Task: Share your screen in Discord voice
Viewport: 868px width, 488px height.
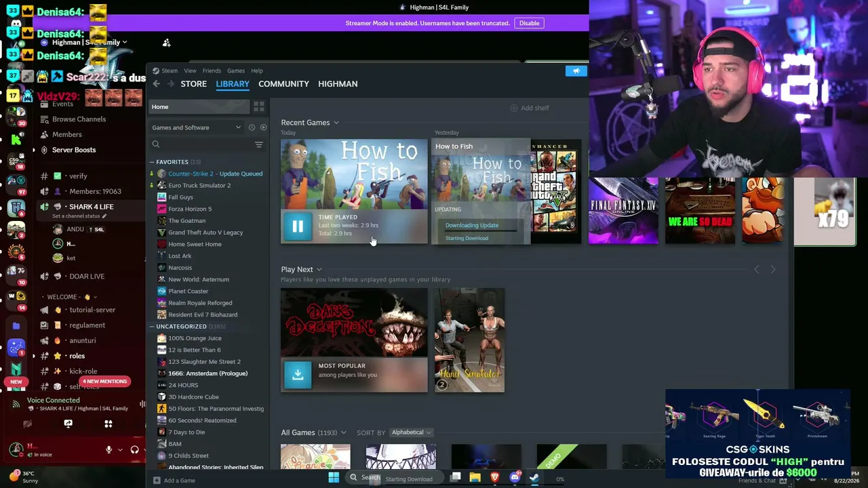Action: point(68,424)
